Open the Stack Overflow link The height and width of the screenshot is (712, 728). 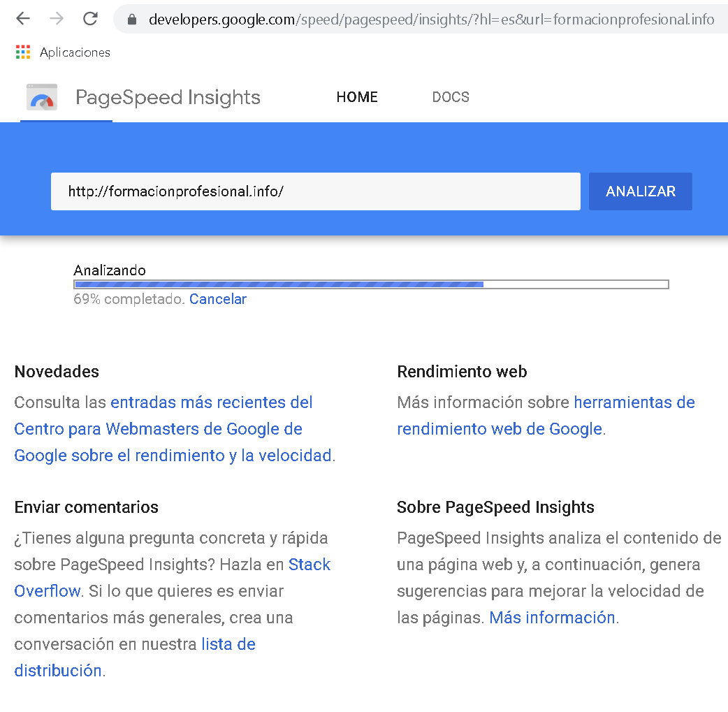point(173,577)
